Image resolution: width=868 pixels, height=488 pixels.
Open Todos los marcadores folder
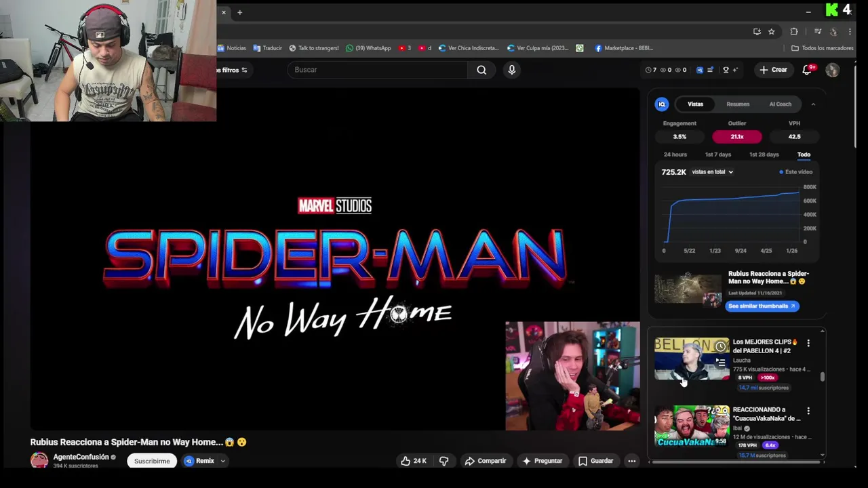point(823,48)
